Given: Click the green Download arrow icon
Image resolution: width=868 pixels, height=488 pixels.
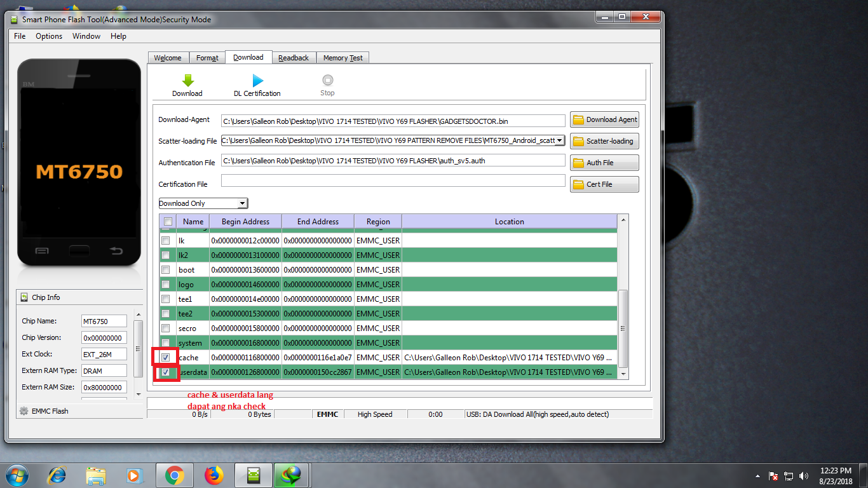Looking at the screenshot, I should 187,81.
